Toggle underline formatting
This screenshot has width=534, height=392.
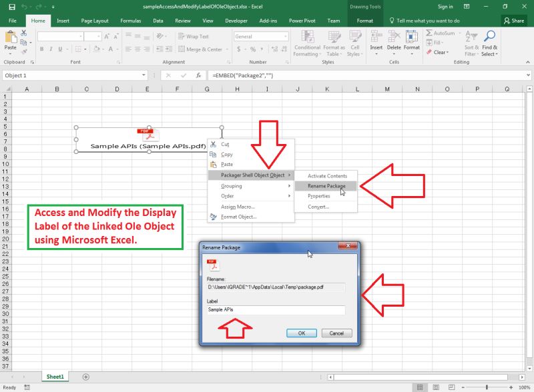click(59, 49)
